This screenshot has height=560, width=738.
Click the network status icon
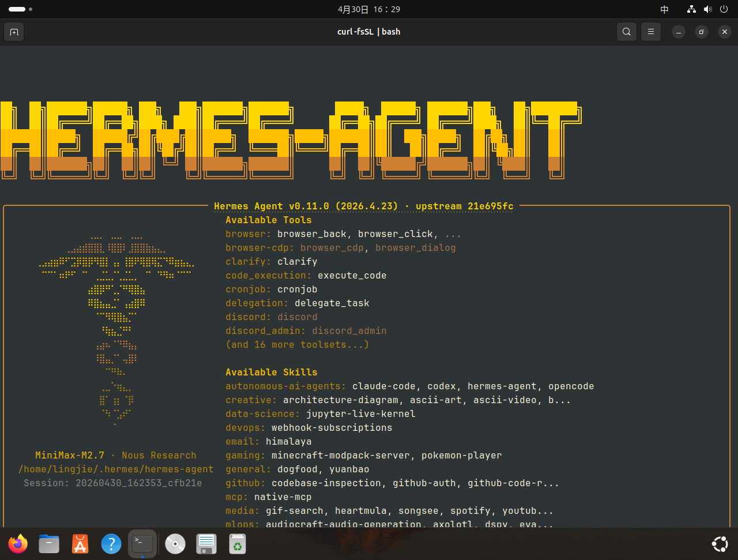click(691, 9)
